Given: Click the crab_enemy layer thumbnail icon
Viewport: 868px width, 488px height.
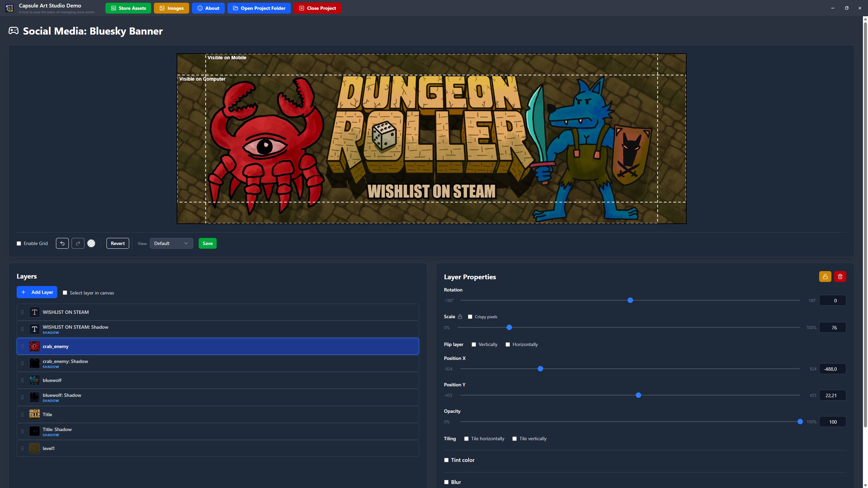Looking at the screenshot, I should pos(34,346).
